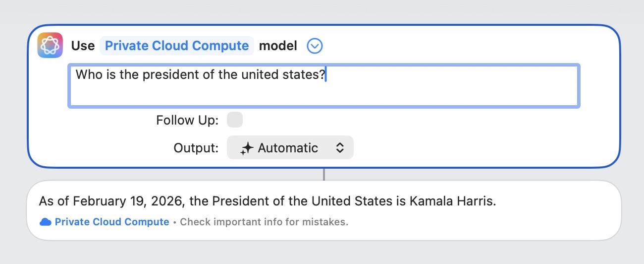The width and height of the screenshot is (644, 264).
Task: Click the "Follow Up:" label
Action: [187, 120]
